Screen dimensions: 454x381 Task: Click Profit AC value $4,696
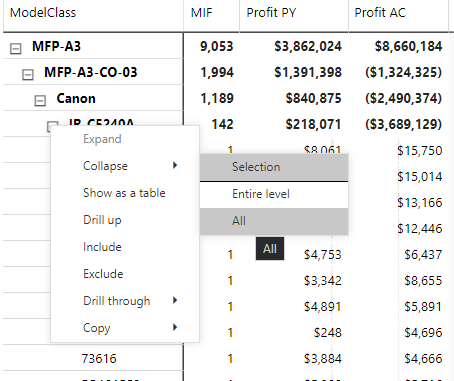pos(423,333)
